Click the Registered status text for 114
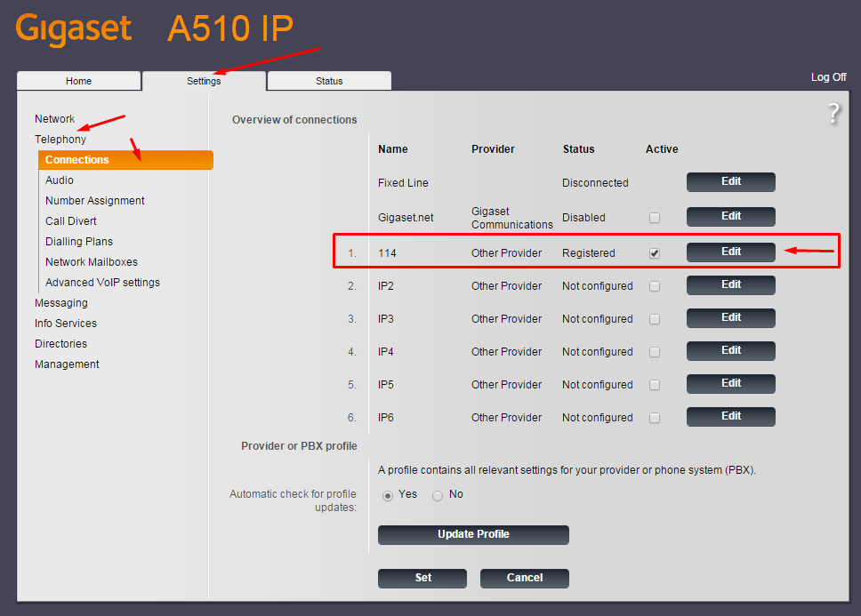Screen dimensions: 861x616 pyautogui.click(x=589, y=252)
